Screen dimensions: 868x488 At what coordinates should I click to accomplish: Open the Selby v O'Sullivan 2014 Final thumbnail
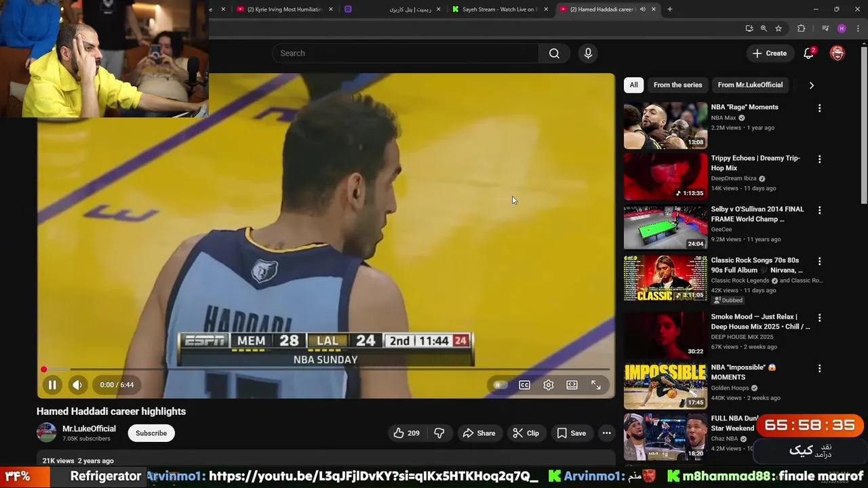pyautogui.click(x=665, y=228)
